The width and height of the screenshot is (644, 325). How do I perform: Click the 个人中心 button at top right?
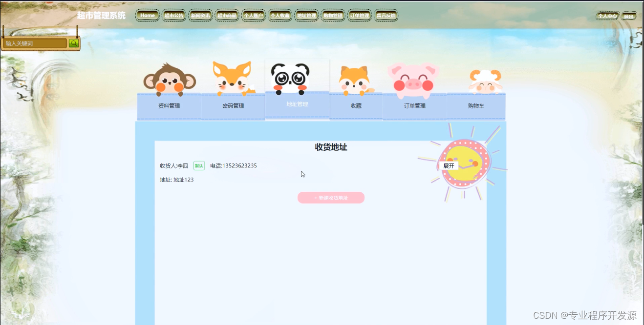[x=607, y=16]
